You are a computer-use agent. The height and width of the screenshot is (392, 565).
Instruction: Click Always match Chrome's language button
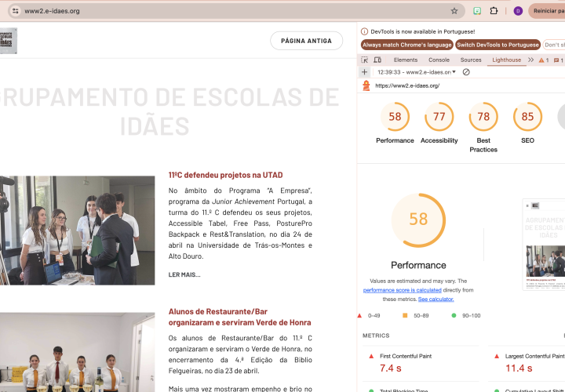(406, 45)
